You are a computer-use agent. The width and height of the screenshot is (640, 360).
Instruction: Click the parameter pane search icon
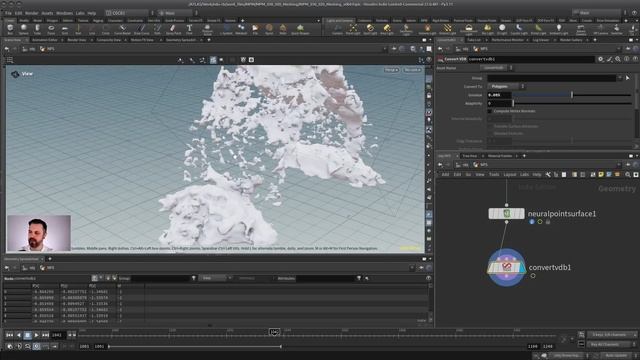(x=618, y=59)
